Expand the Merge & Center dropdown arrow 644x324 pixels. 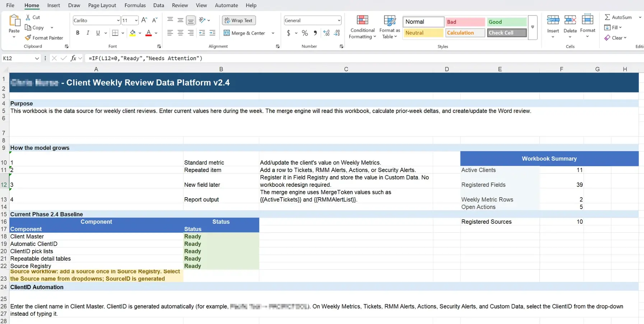point(273,33)
